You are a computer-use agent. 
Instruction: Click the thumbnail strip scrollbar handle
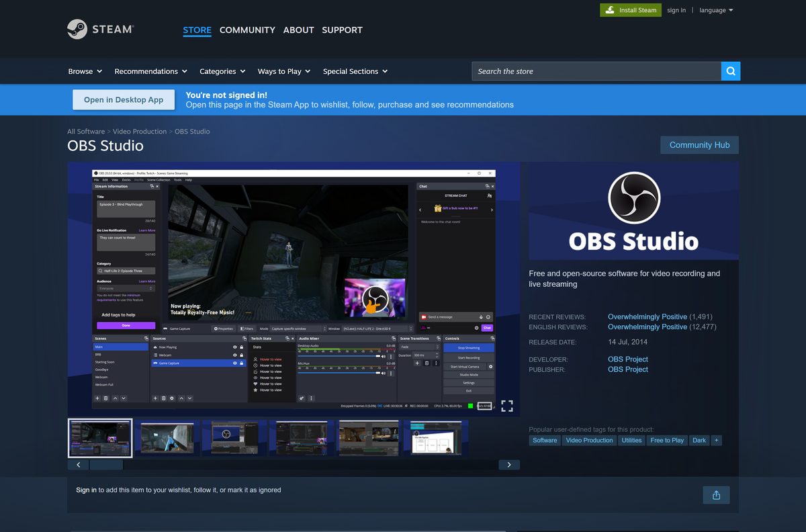point(106,465)
